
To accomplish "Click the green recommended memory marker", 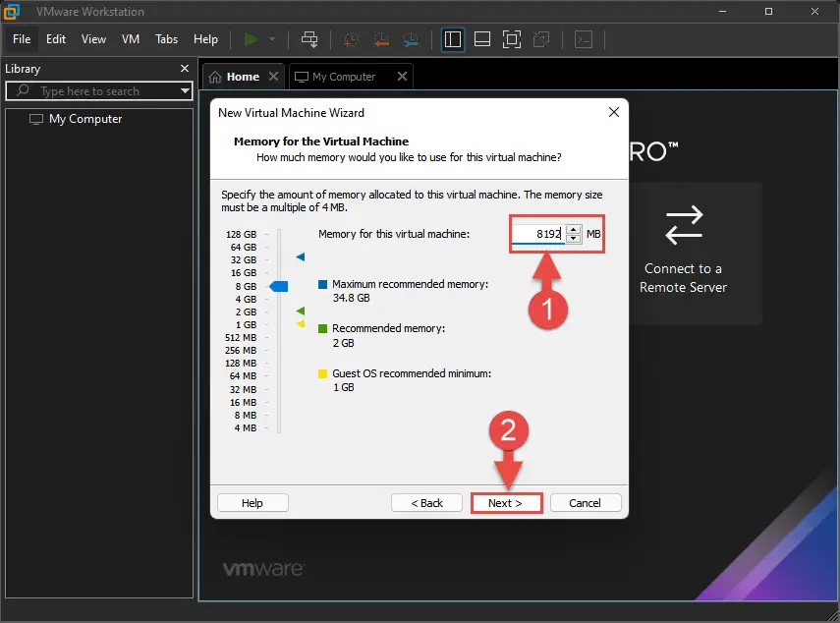I will [301, 311].
